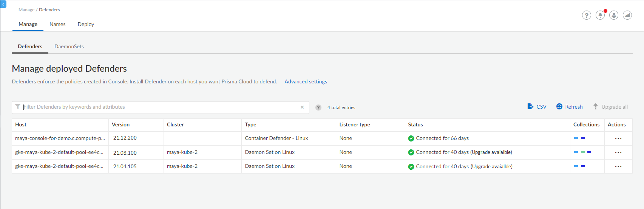The width and height of the screenshot is (644, 209).
Task: Refresh the Defenders table
Action: pos(569,107)
